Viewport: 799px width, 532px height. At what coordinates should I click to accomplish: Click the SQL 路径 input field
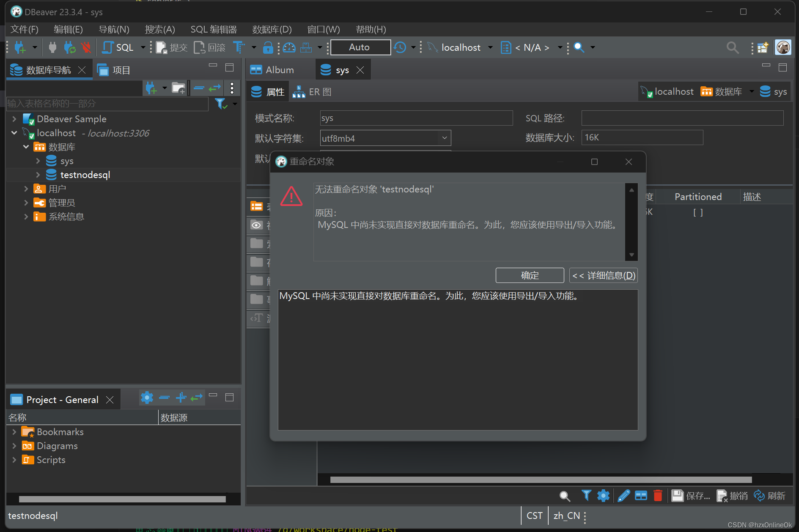point(682,118)
